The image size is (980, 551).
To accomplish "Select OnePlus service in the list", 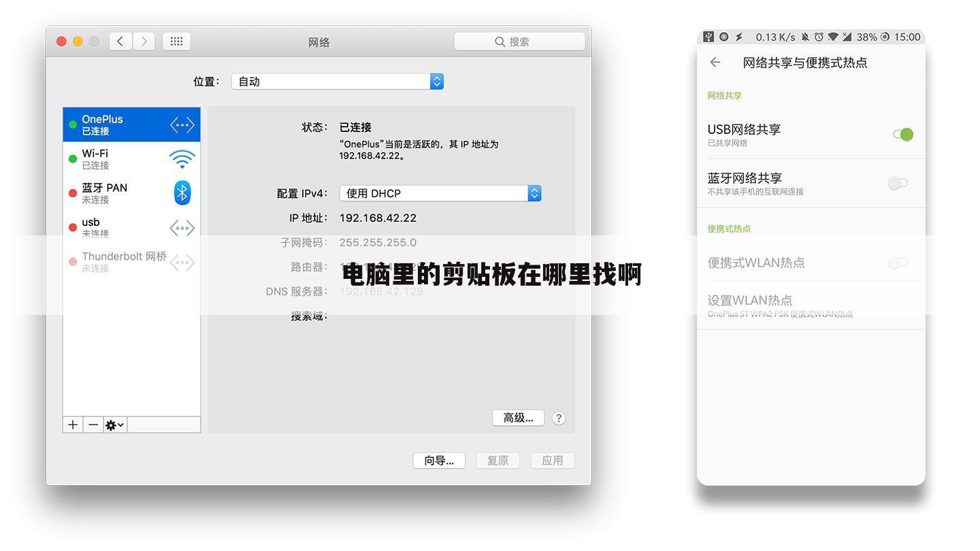I will click(131, 124).
